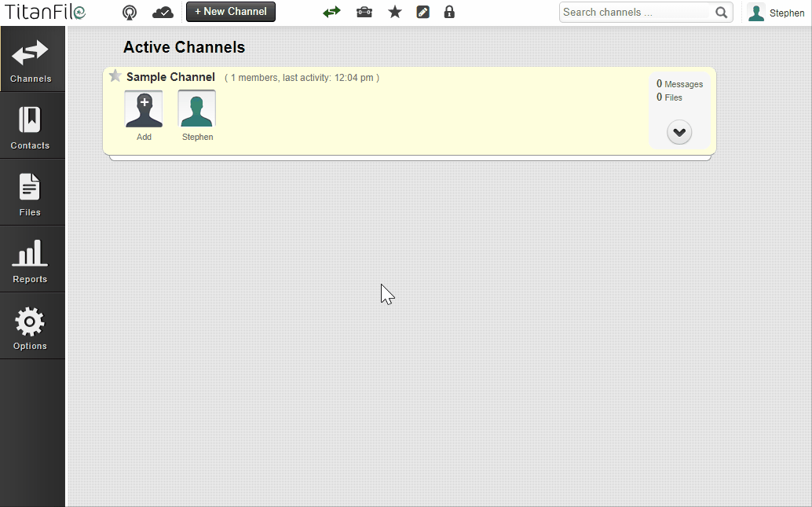Click the padlock icon in top bar
The height and width of the screenshot is (507, 812).
click(449, 13)
